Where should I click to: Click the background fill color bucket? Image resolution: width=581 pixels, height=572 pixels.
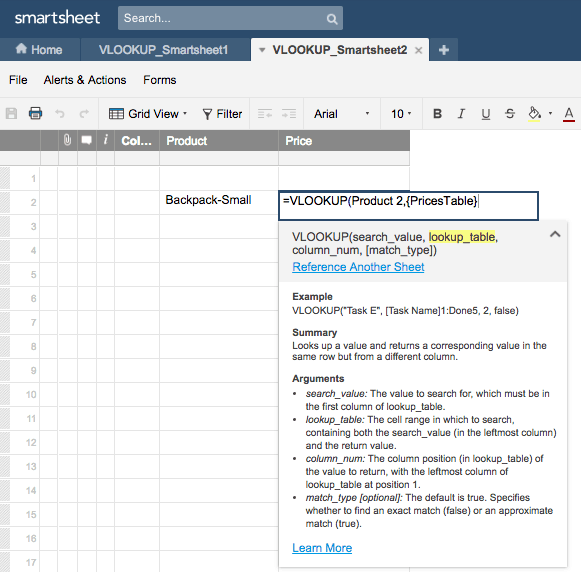coord(534,113)
